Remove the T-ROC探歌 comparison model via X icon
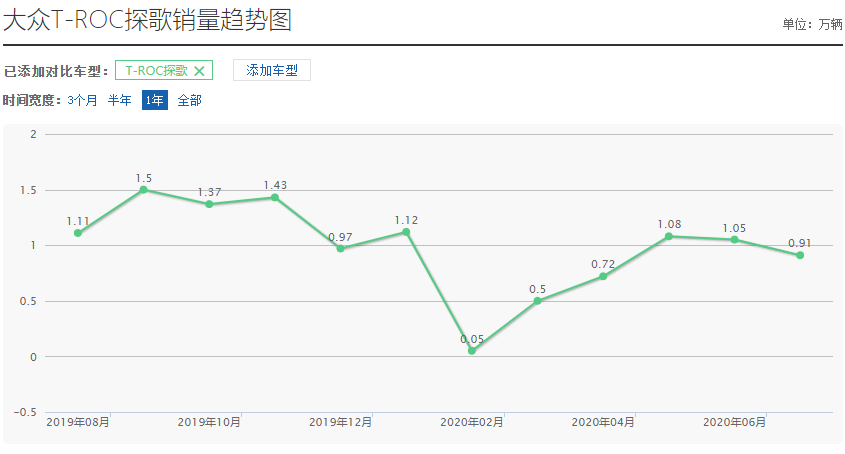This screenshot has width=845, height=454. [199, 71]
